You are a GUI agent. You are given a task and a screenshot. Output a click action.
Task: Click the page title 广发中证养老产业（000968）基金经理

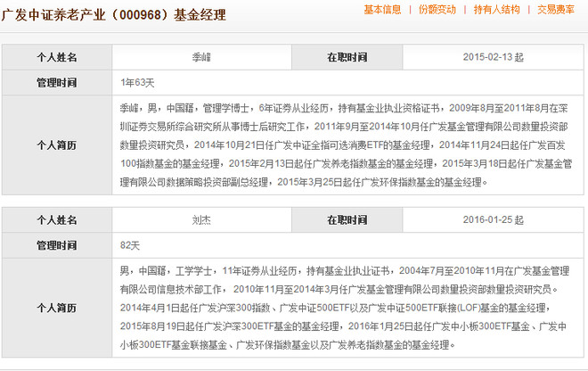click(x=114, y=15)
